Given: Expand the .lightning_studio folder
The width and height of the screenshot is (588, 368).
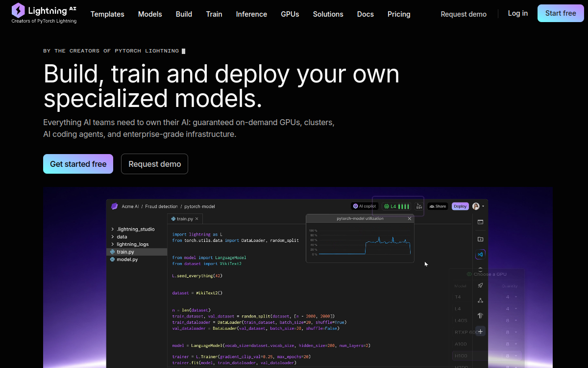Looking at the screenshot, I should pyautogui.click(x=133, y=229).
